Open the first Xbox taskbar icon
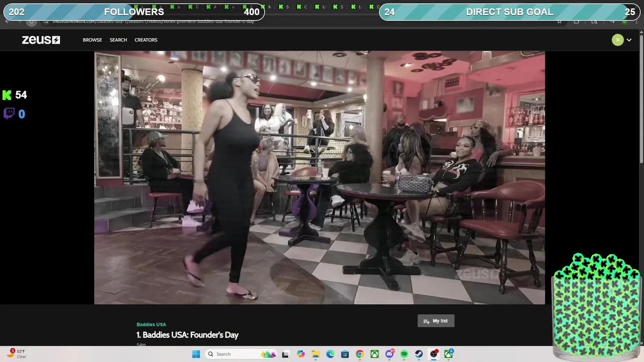The height and width of the screenshot is (362, 644). [375, 354]
